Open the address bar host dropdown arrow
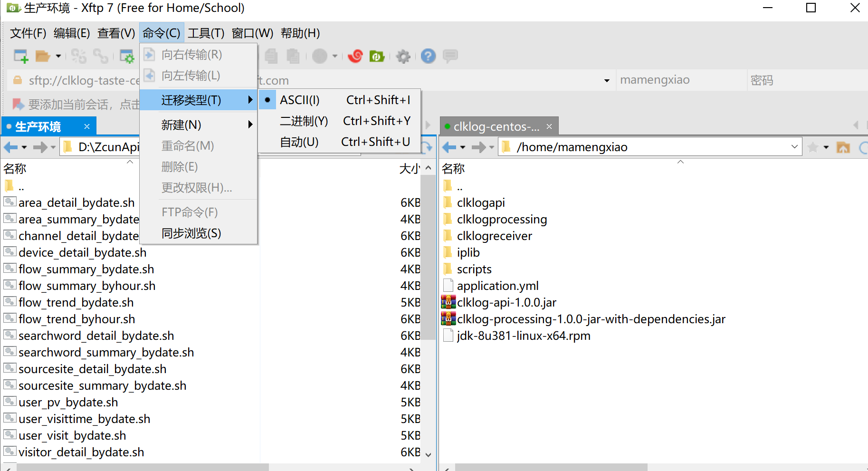 point(607,80)
